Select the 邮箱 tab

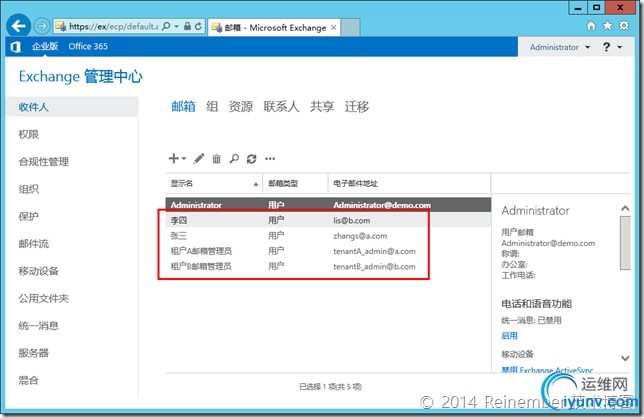point(183,107)
